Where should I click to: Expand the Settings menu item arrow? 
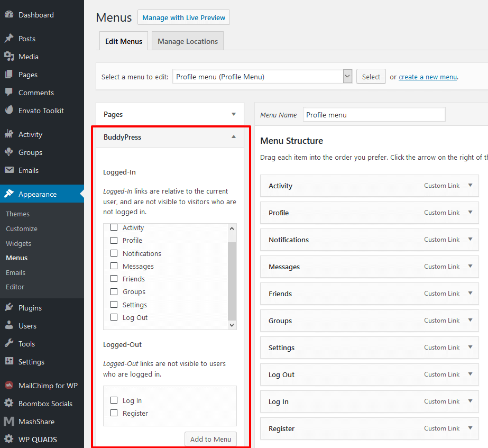(470, 347)
